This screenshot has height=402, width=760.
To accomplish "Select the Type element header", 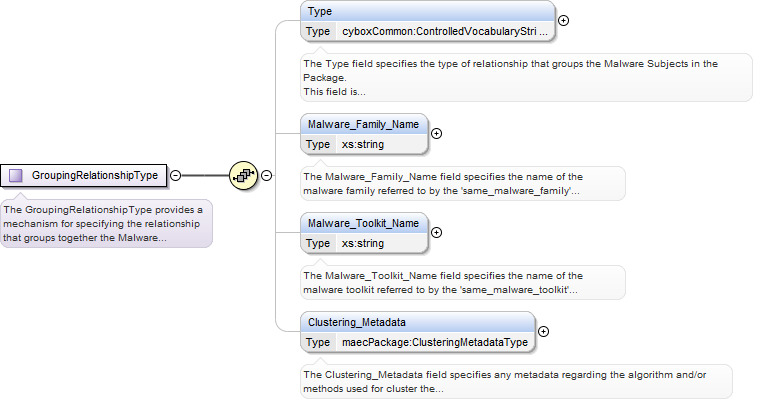I will [427, 12].
